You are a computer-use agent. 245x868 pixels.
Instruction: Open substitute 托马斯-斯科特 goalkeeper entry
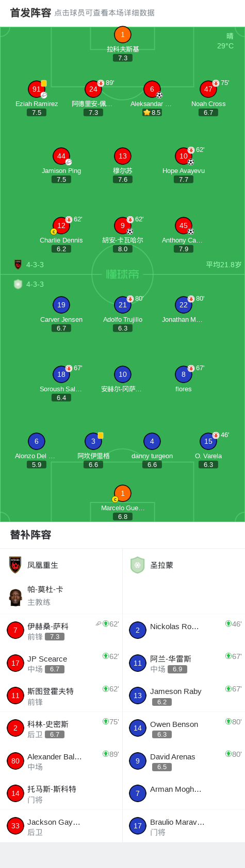pos(61,793)
